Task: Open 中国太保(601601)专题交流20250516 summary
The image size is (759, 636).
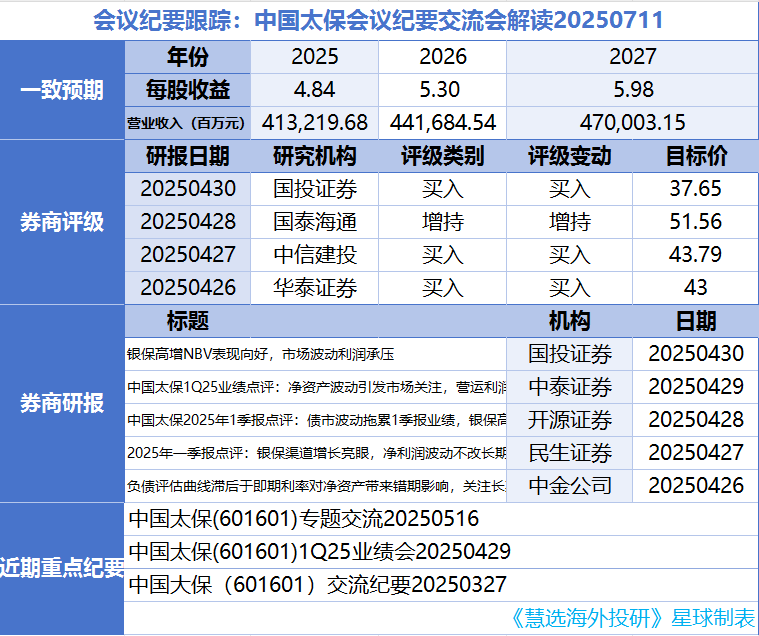Action: 304,519
